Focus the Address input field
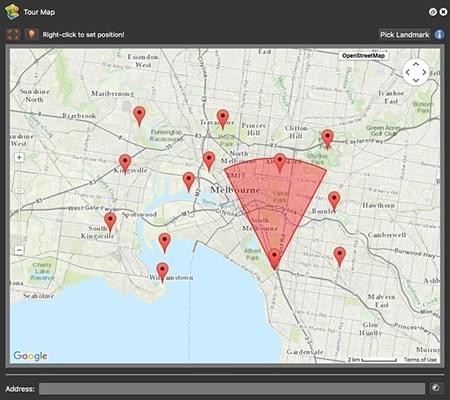The height and width of the screenshot is (400, 450). (x=232, y=388)
